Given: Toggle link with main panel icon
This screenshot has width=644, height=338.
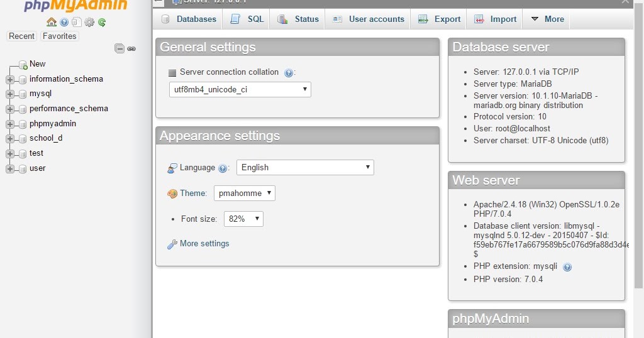Looking at the screenshot, I should 131,48.
